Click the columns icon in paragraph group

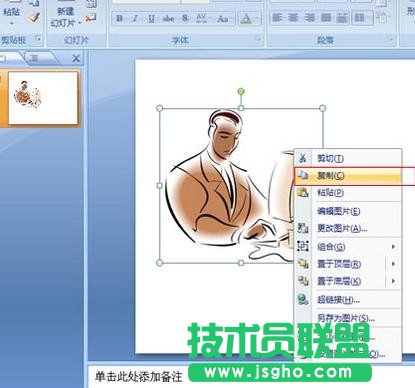pos(359,18)
